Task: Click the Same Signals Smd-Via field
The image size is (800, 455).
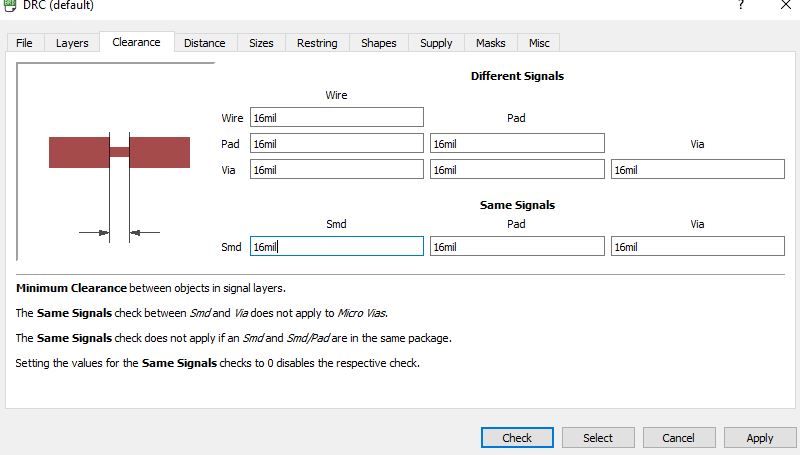Action: [x=698, y=246]
